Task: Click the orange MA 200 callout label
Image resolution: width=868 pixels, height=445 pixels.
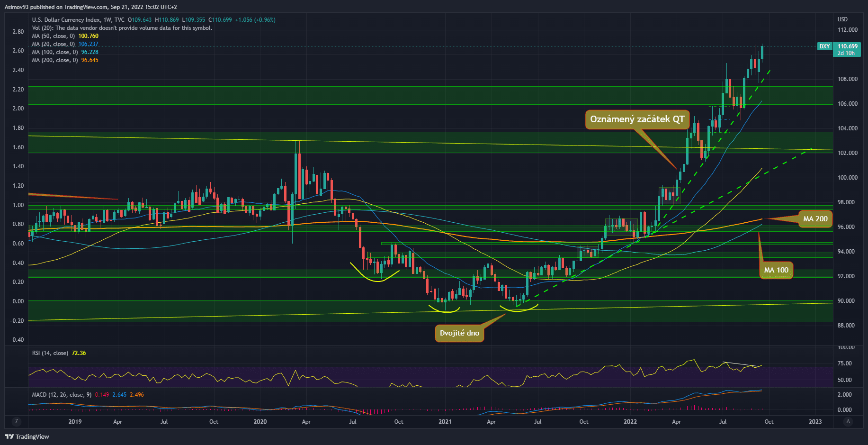Action: (x=815, y=219)
